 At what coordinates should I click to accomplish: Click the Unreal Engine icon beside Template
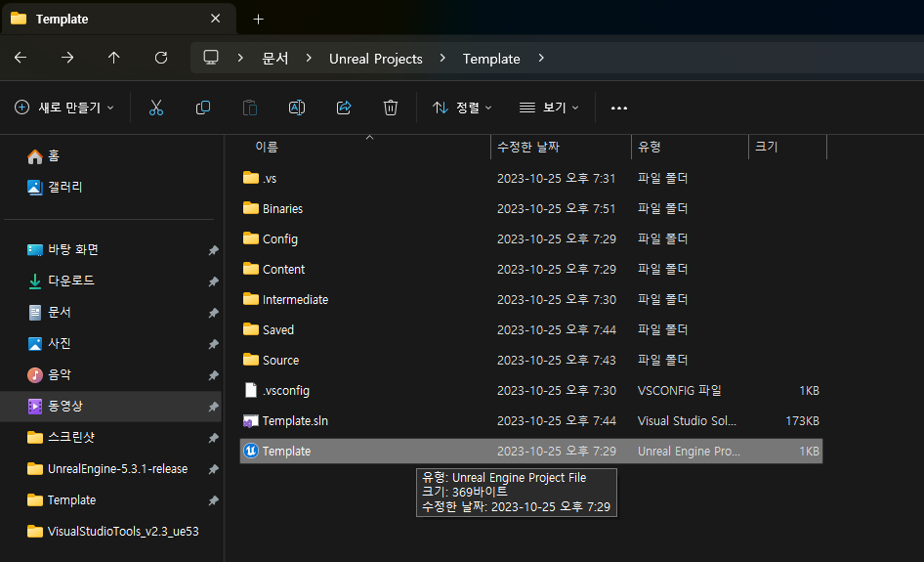[x=251, y=451]
